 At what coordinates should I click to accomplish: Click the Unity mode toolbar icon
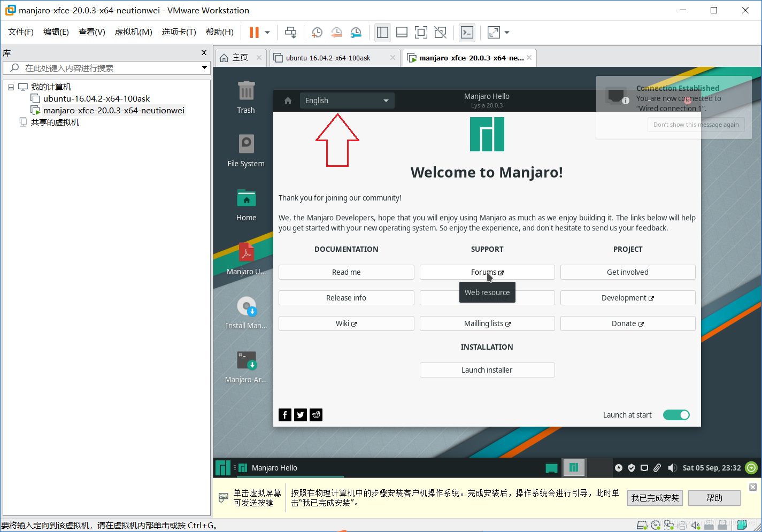pyautogui.click(x=440, y=33)
